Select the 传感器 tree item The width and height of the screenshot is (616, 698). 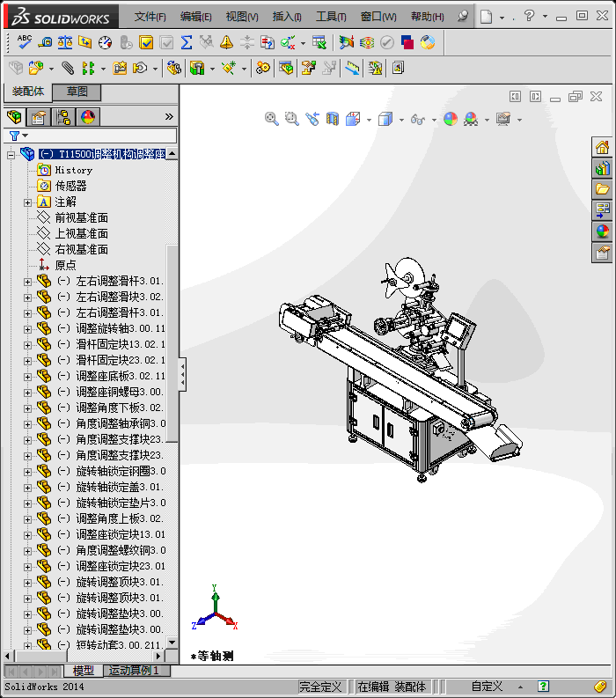coord(70,186)
